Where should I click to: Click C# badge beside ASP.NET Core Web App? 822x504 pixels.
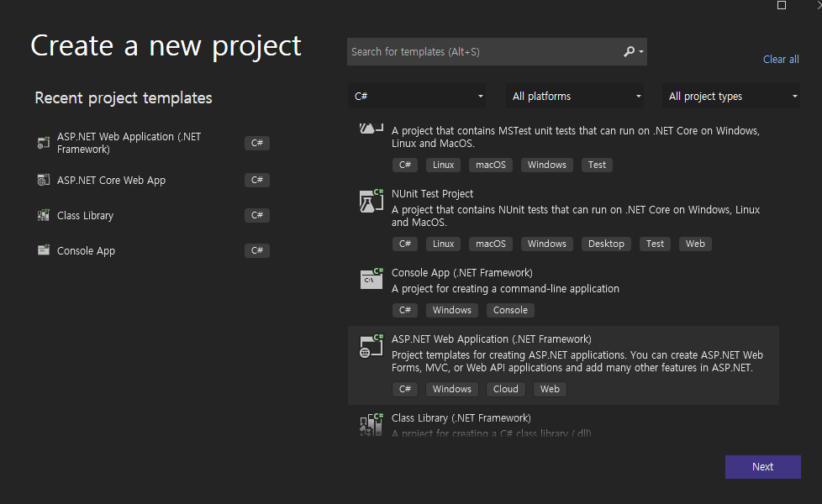[257, 180]
